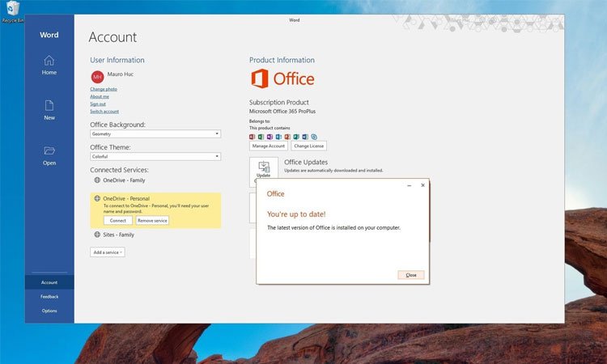Click the Switch account link
Screen dimensions: 607x364
(104, 112)
